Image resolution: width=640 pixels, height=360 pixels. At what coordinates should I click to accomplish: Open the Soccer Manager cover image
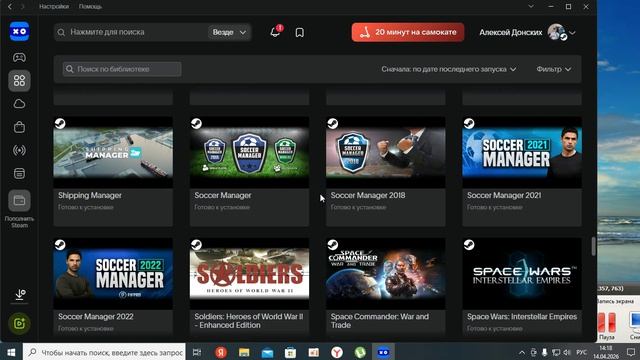(249, 152)
